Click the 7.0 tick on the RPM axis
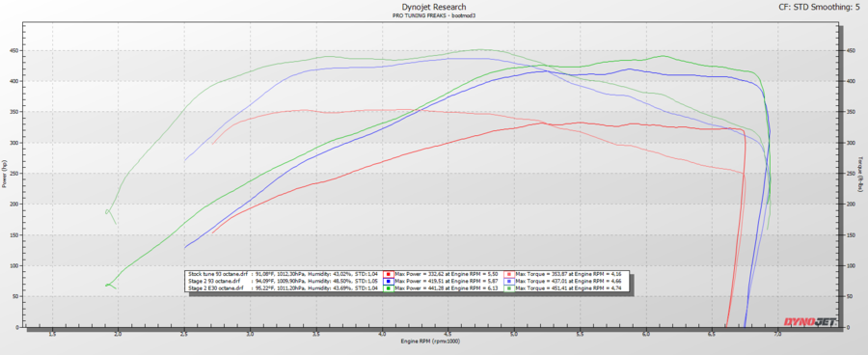 pos(777,335)
